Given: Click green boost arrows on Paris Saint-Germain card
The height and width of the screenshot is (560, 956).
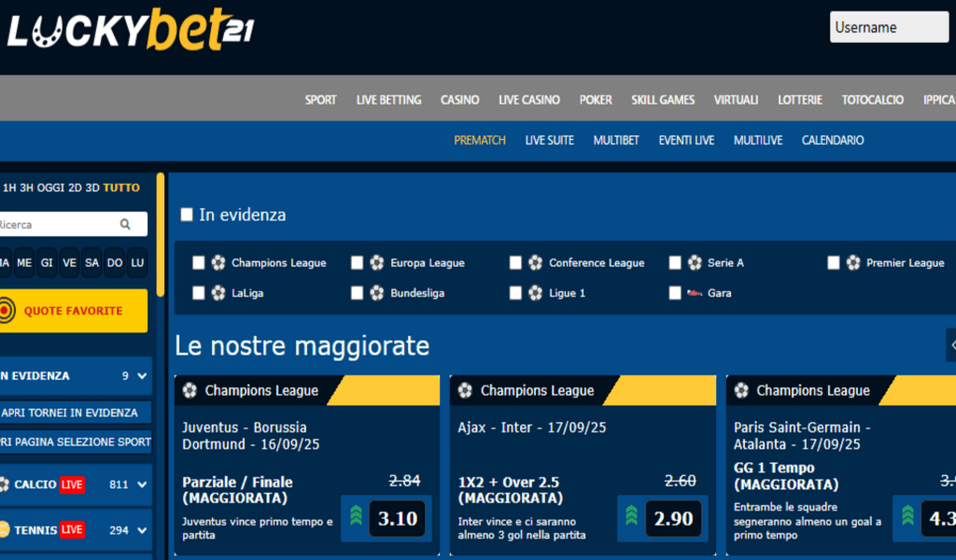Looking at the screenshot, I should click(x=907, y=515).
